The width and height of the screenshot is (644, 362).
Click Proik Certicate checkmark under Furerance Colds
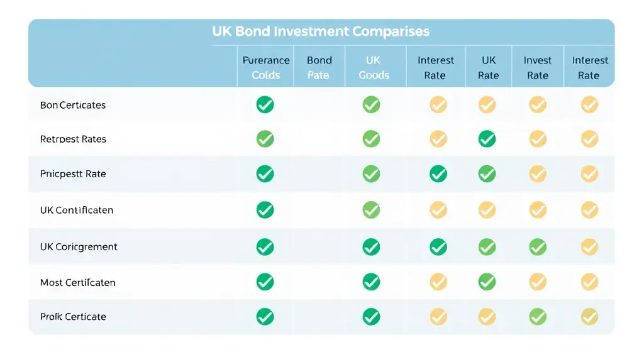click(x=265, y=317)
